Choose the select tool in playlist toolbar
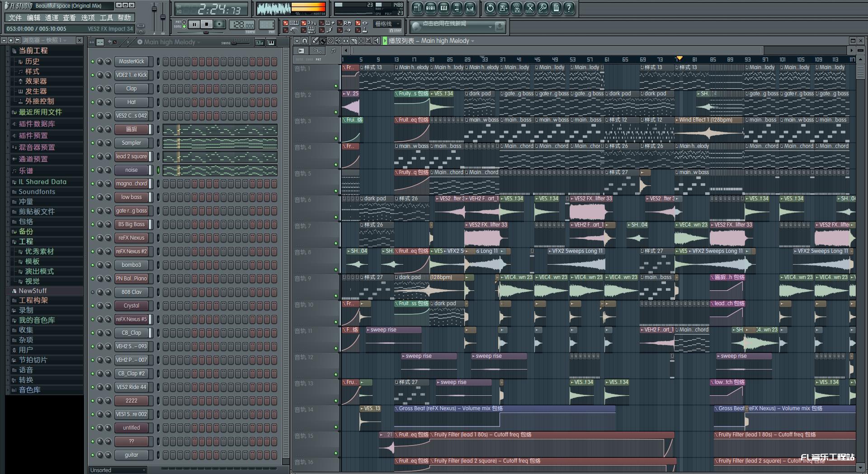The width and height of the screenshot is (868, 474). click(x=361, y=41)
